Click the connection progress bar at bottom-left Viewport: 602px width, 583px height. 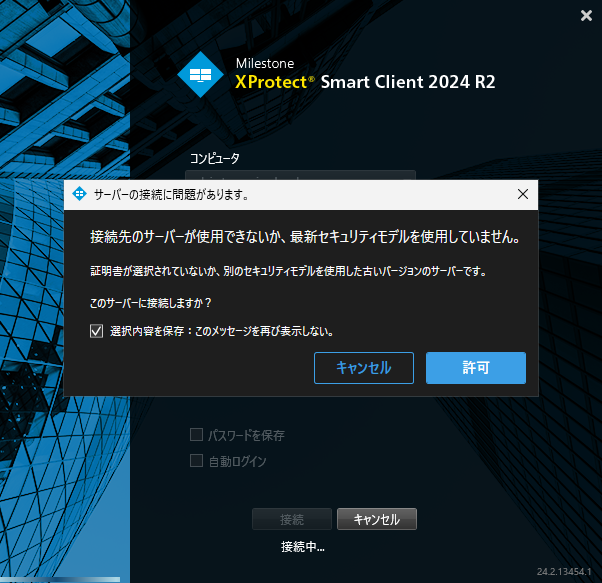[x=60, y=580]
